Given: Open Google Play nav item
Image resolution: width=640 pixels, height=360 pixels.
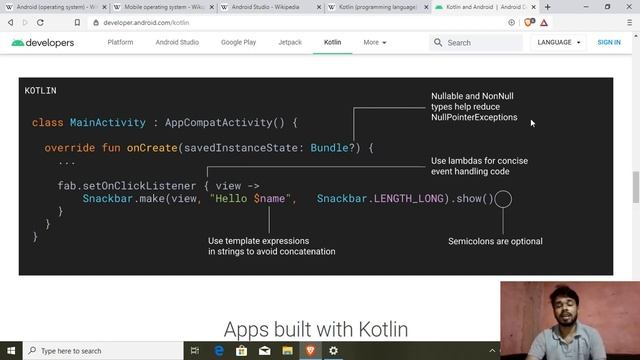Looking at the screenshot, I should coord(238,42).
